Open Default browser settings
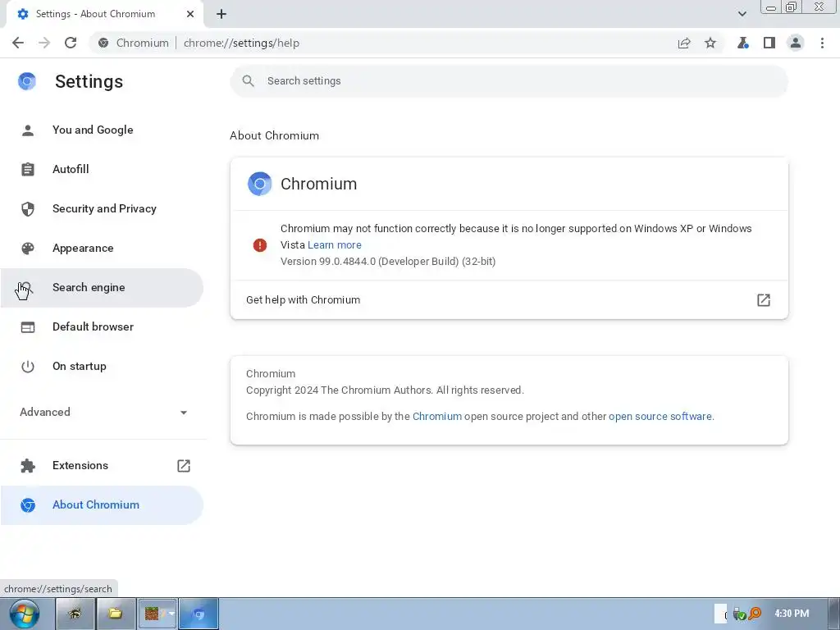This screenshot has width=840, height=630. (x=102, y=326)
